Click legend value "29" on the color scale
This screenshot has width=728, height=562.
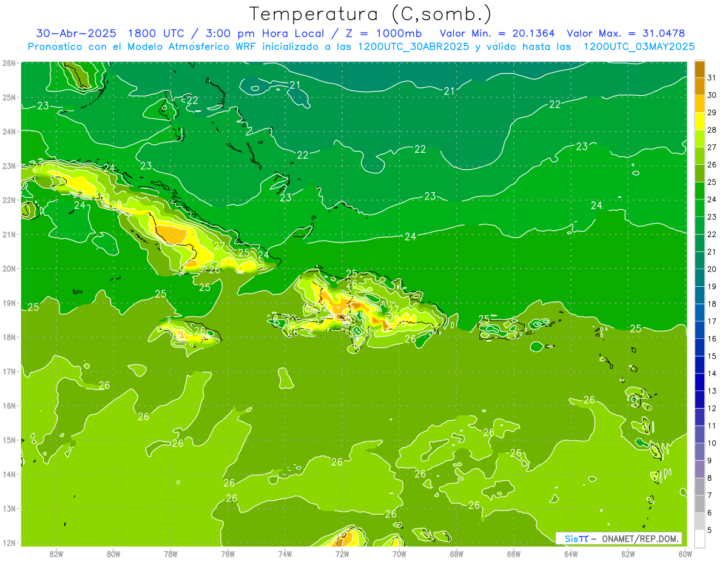coord(712,113)
